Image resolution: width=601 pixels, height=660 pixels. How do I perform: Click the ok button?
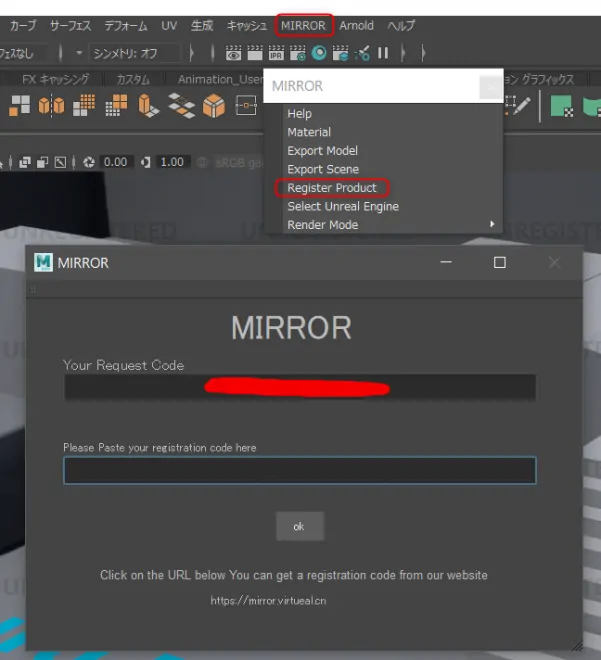point(300,526)
